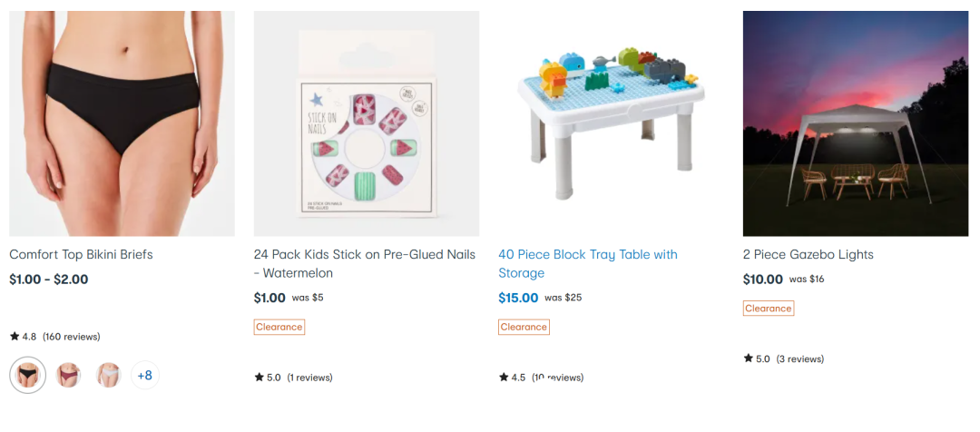The height and width of the screenshot is (432, 980).
Task: Open the 160 reviews for bikini briefs
Action: 72,337
